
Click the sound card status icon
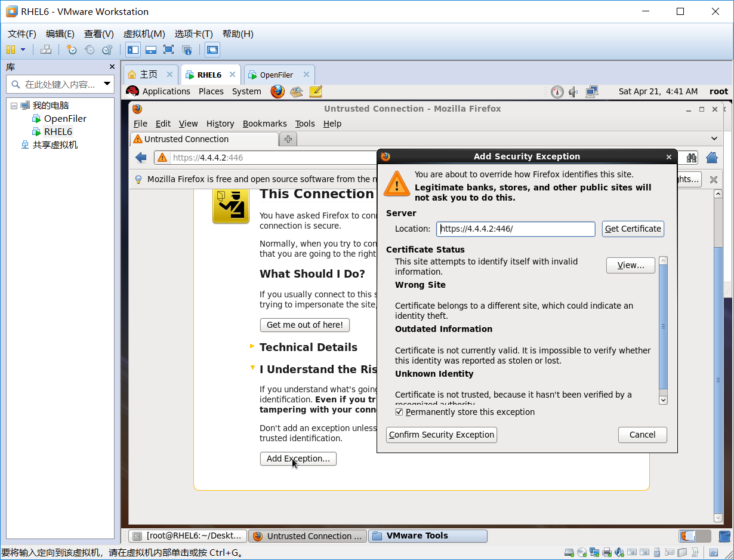coord(619,553)
